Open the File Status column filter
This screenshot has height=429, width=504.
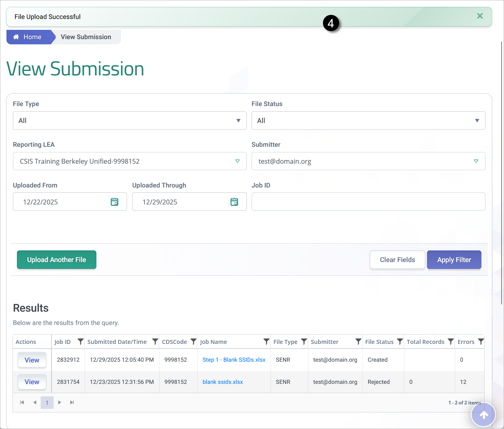400,342
